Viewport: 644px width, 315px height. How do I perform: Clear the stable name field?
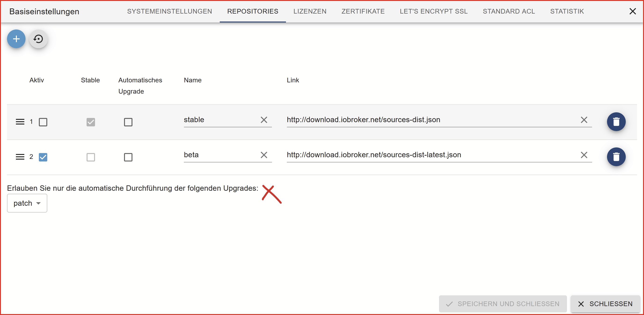point(264,120)
